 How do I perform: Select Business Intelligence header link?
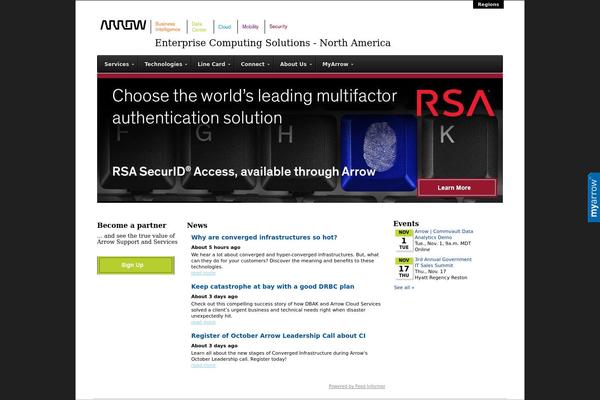[168, 26]
